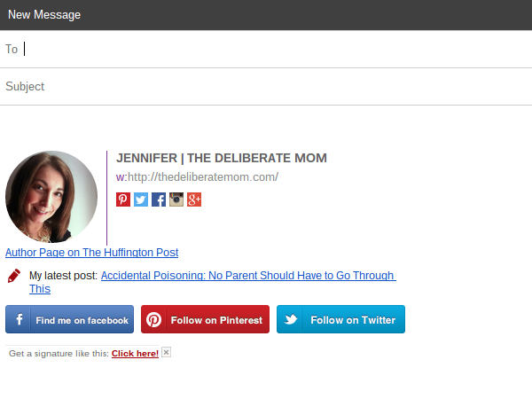
Task: Click the Follow on Pinterest button
Action: coord(206,319)
